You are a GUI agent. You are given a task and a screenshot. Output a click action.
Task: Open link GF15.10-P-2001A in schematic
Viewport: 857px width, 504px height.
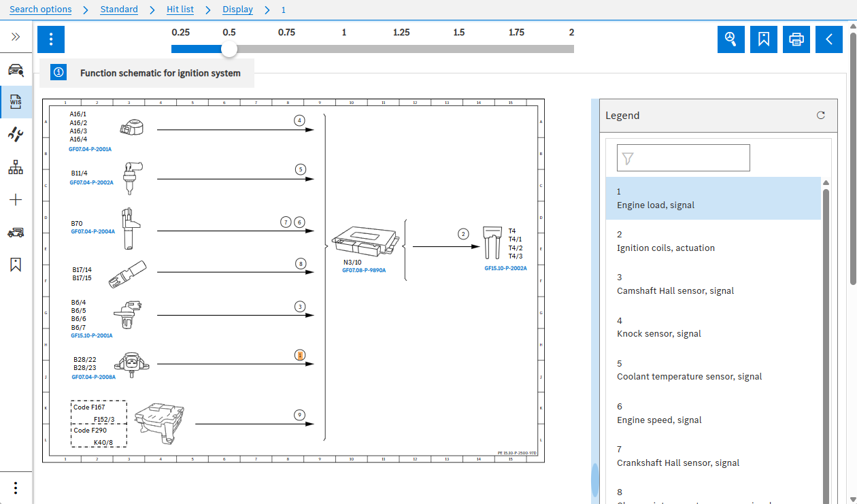pyautogui.click(x=92, y=335)
